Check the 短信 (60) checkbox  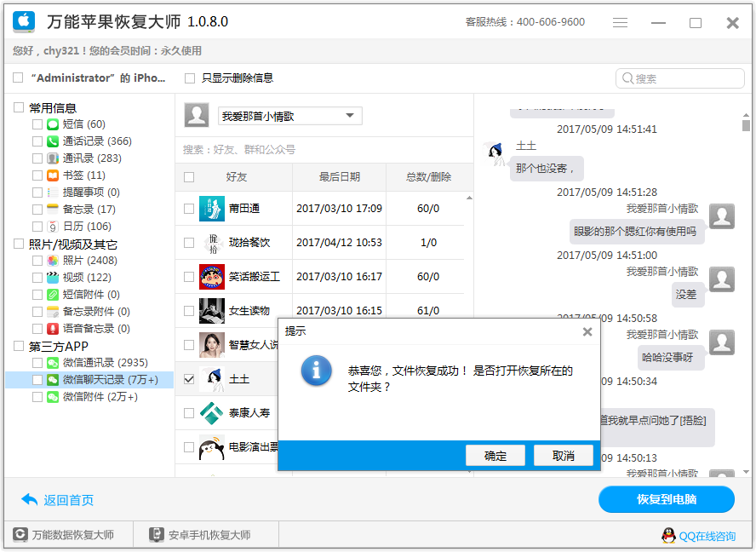(x=37, y=124)
